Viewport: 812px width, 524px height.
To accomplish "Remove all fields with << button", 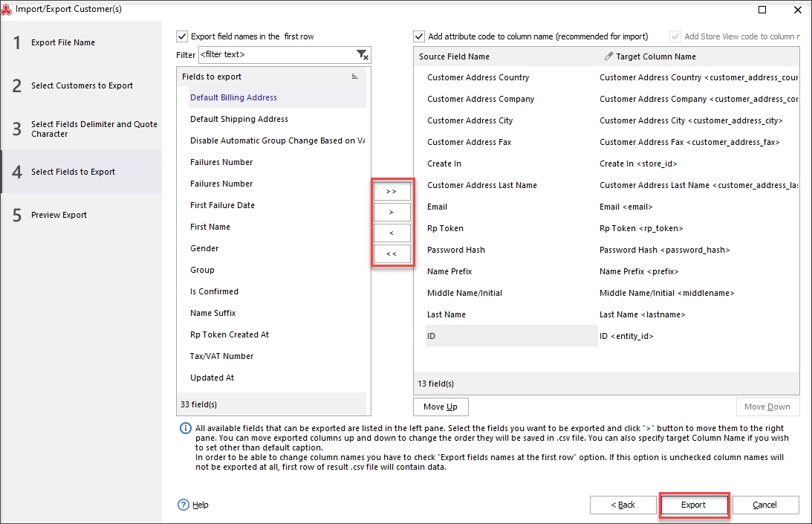I will pyautogui.click(x=392, y=253).
